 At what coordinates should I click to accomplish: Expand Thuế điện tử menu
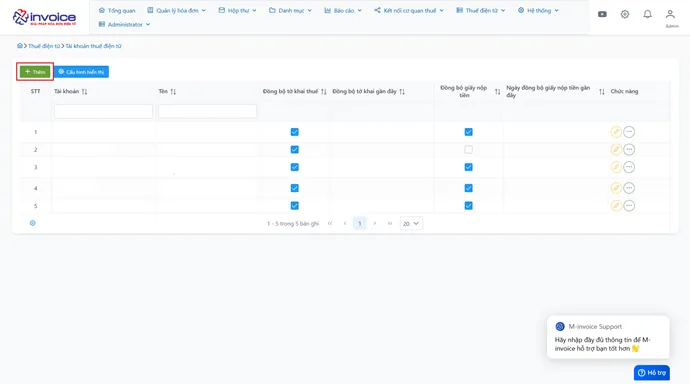(x=481, y=10)
